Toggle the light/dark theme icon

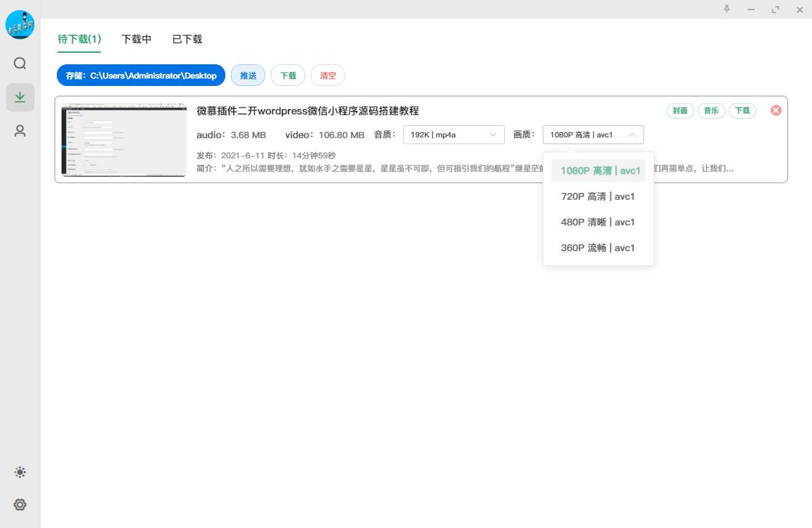[x=20, y=472]
